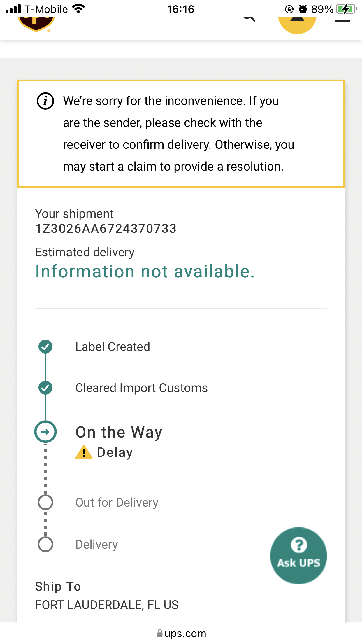Open the search magnifier icon
The height and width of the screenshot is (644, 362).
pyautogui.click(x=249, y=19)
